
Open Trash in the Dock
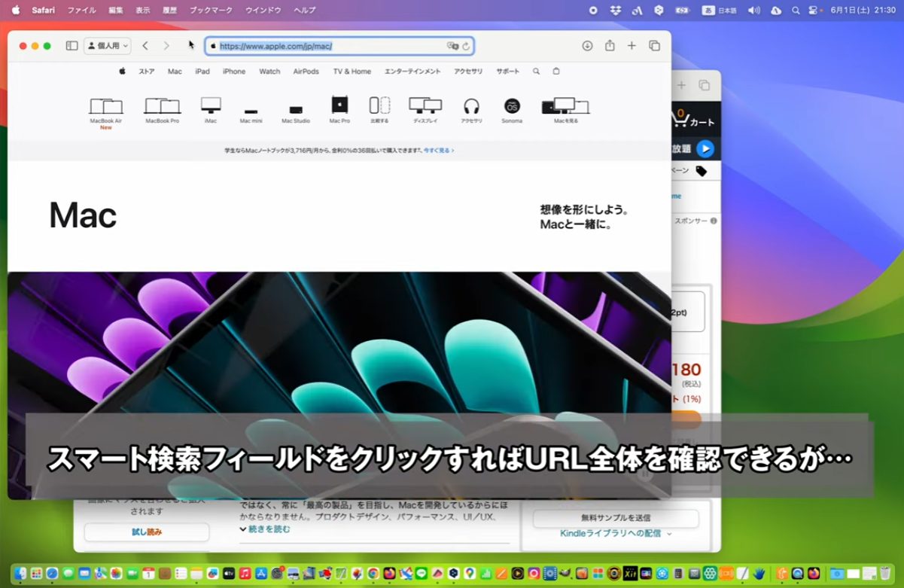tap(885, 573)
